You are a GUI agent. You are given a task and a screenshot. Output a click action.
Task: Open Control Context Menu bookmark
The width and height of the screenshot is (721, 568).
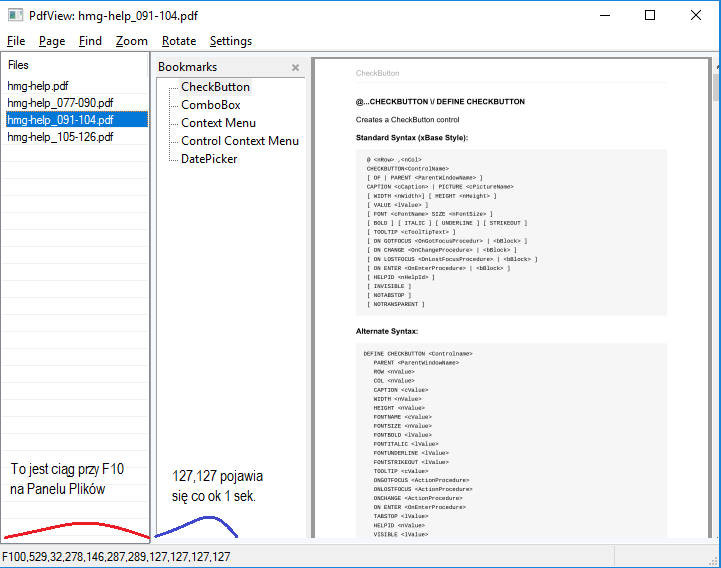(239, 141)
